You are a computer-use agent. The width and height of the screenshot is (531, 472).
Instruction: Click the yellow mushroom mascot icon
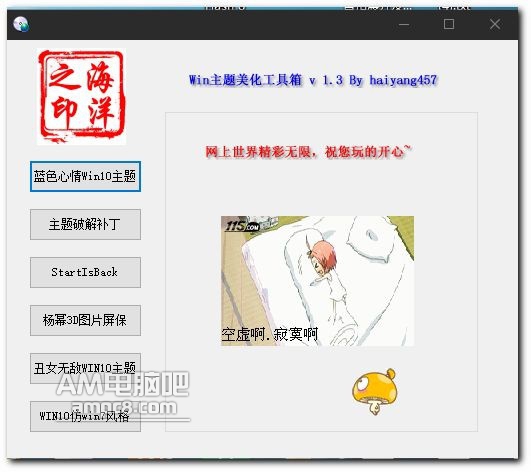pos(374,392)
